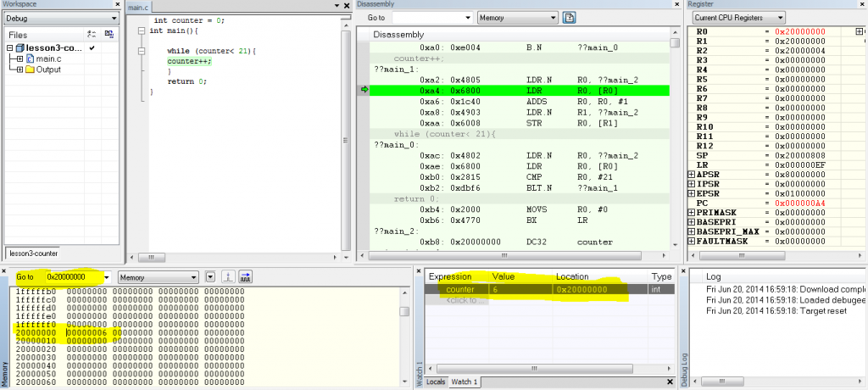Viewport: 868px width, 390px height.
Task: Switch to the Watch 1 tab
Action: (465, 382)
